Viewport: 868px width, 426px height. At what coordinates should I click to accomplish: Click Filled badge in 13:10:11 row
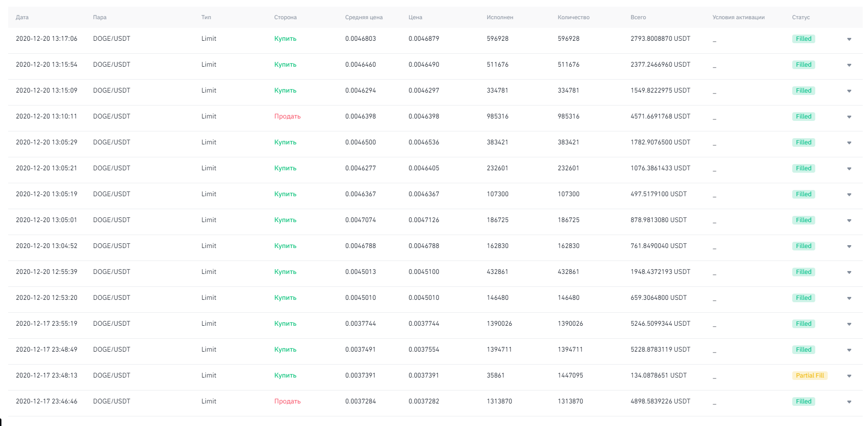pyautogui.click(x=804, y=117)
